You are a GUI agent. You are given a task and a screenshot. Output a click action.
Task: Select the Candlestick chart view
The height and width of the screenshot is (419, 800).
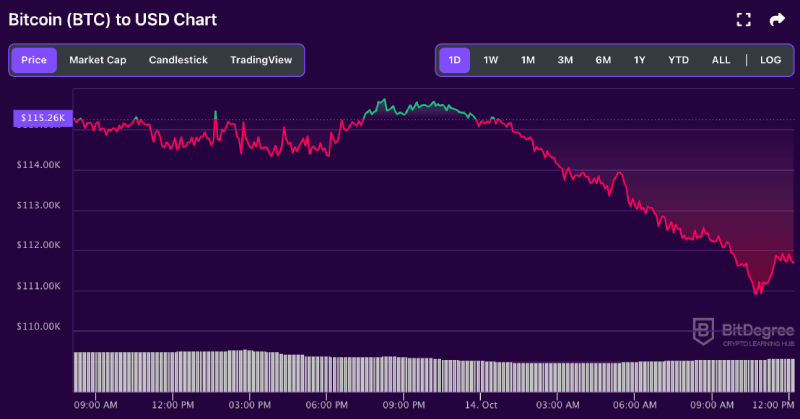point(178,60)
